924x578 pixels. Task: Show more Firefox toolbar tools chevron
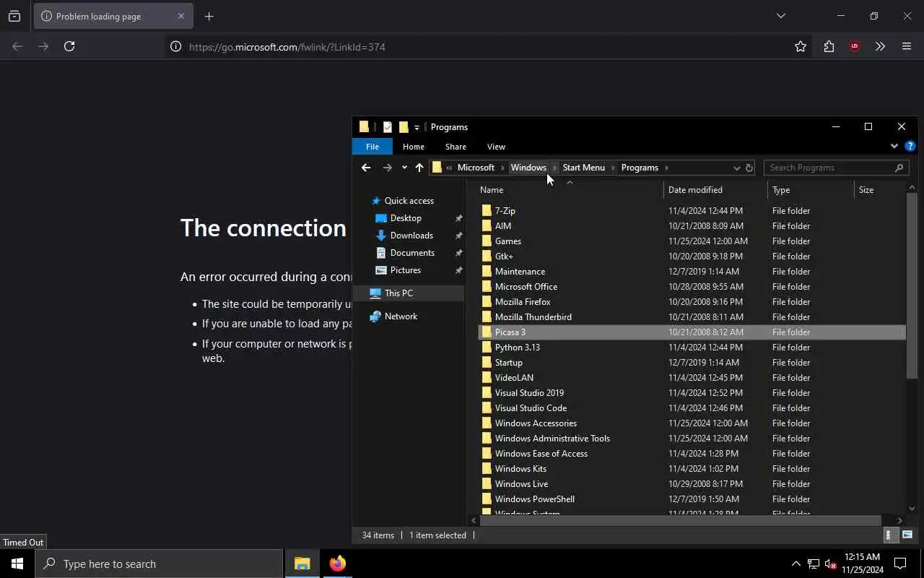880,46
